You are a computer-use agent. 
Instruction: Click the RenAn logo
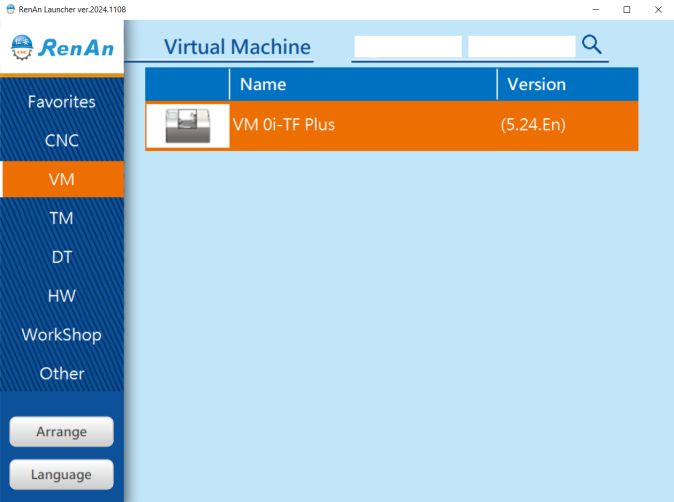[x=62, y=47]
